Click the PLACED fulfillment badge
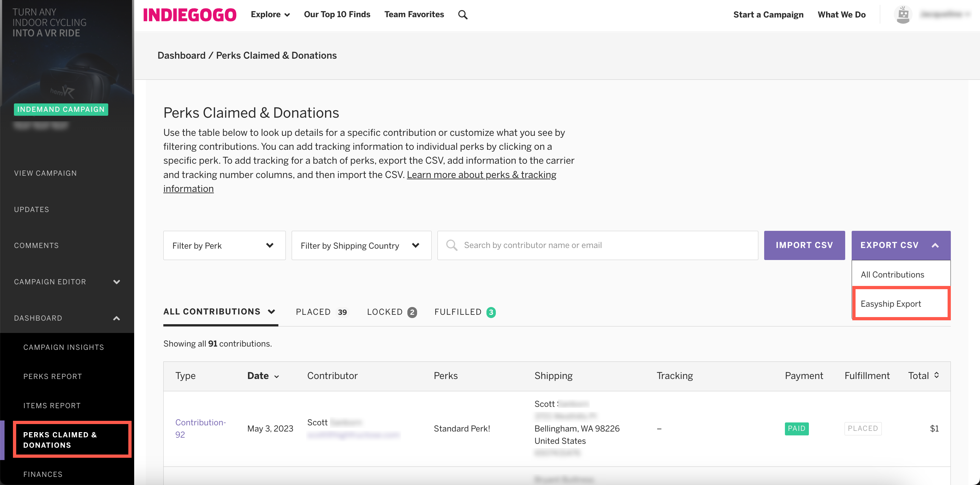This screenshot has height=485, width=980. [862, 429]
